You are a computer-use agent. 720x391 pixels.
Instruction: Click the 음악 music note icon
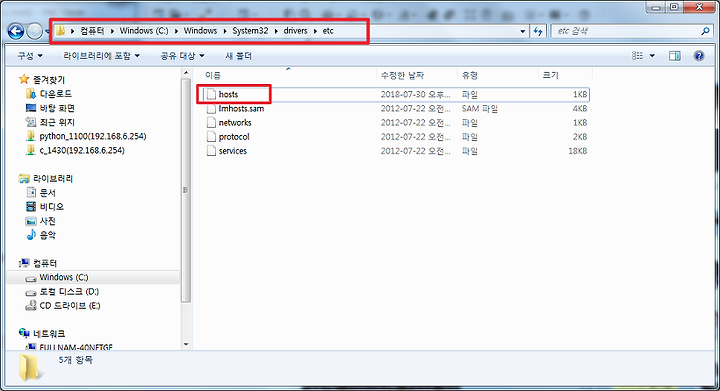coord(31,235)
